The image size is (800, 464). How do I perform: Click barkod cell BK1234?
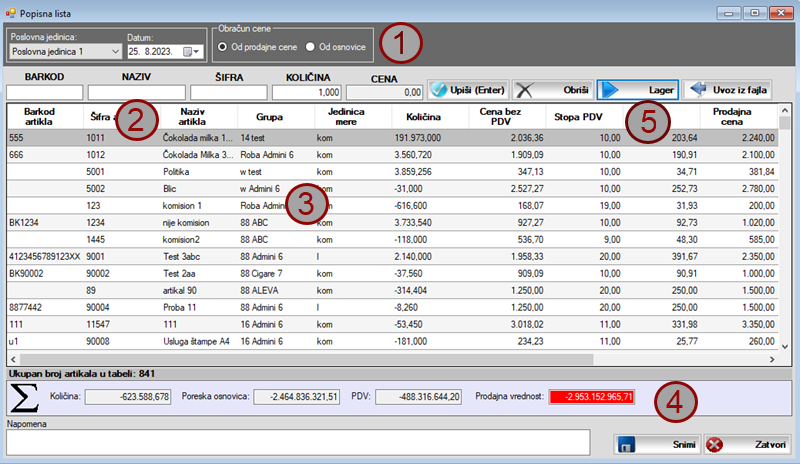(x=45, y=223)
